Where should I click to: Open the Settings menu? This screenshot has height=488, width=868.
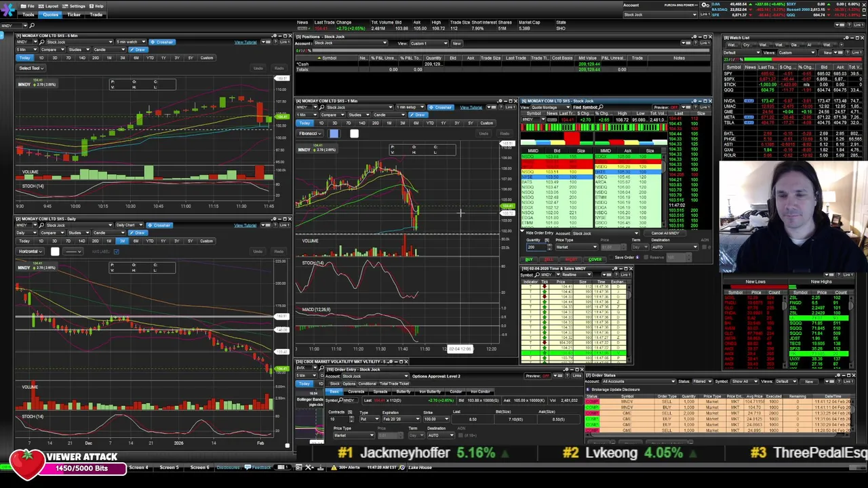(x=73, y=6)
